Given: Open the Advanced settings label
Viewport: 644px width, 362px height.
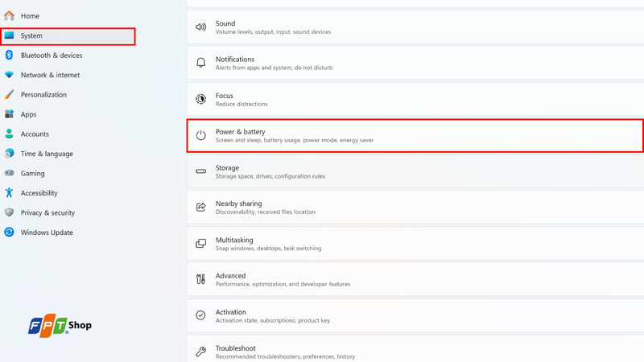Looking at the screenshot, I should tap(230, 276).
